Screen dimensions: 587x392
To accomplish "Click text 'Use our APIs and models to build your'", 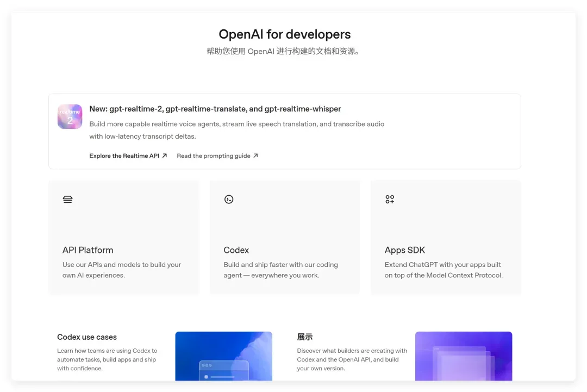I will (x=122, y=265).
